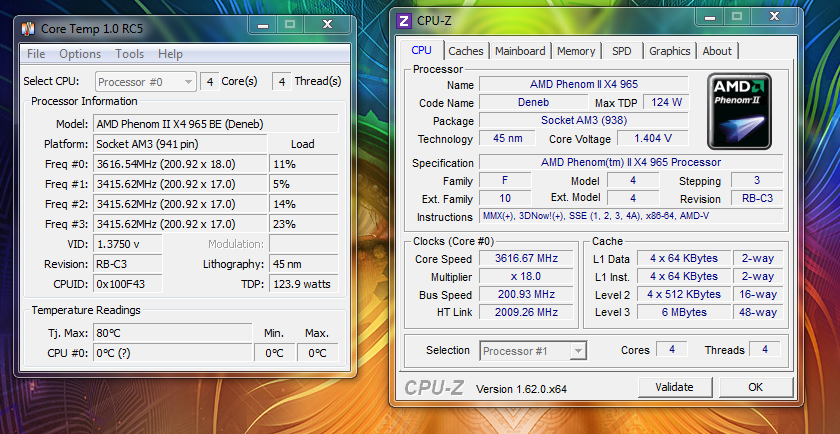Click the Core Temp app icon in title bar
The height and width of the screenshot is (434, 840).
[28, 28]
